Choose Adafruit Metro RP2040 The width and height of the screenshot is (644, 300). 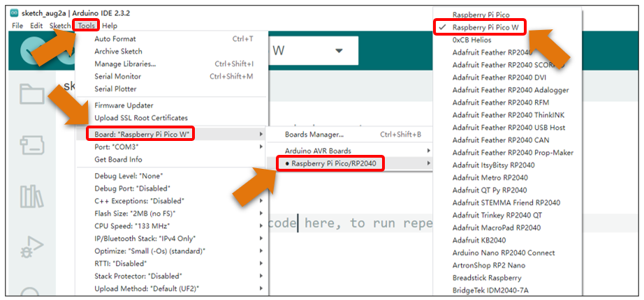pyautogui.click(x=507, y=178)
